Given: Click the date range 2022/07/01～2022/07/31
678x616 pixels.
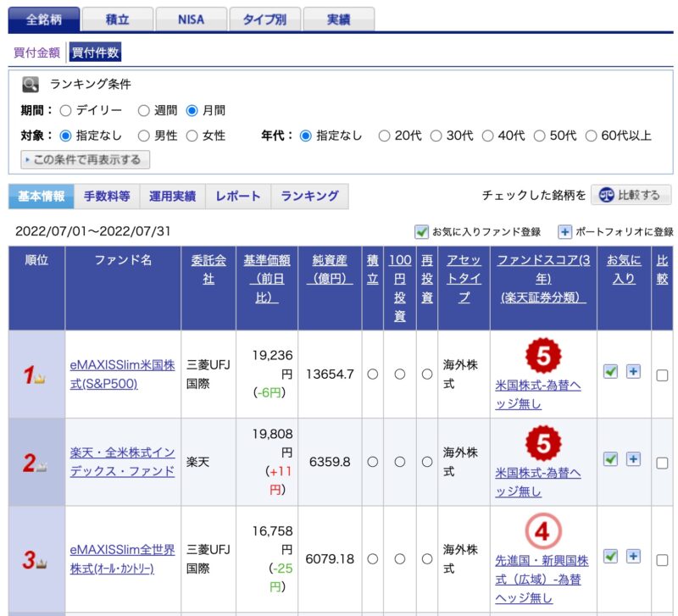Looking at the screenshot, I should pos(93,231).
